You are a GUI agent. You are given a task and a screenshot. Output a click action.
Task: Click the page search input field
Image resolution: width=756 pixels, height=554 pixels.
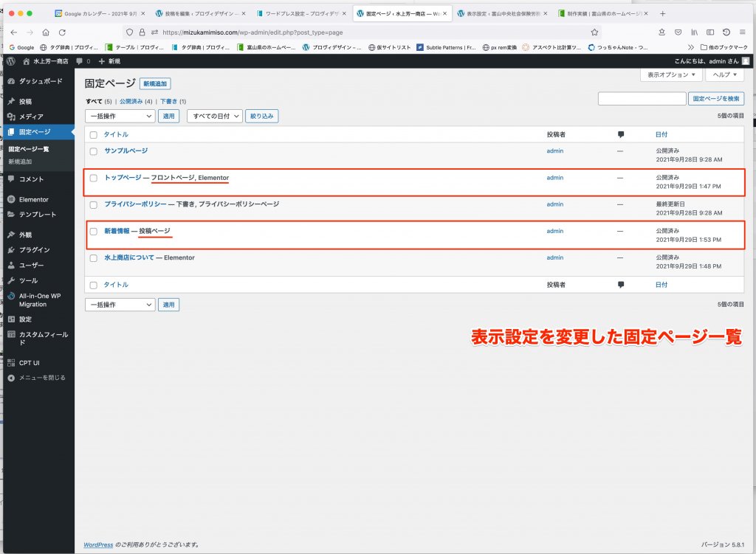tap(642, 98)
